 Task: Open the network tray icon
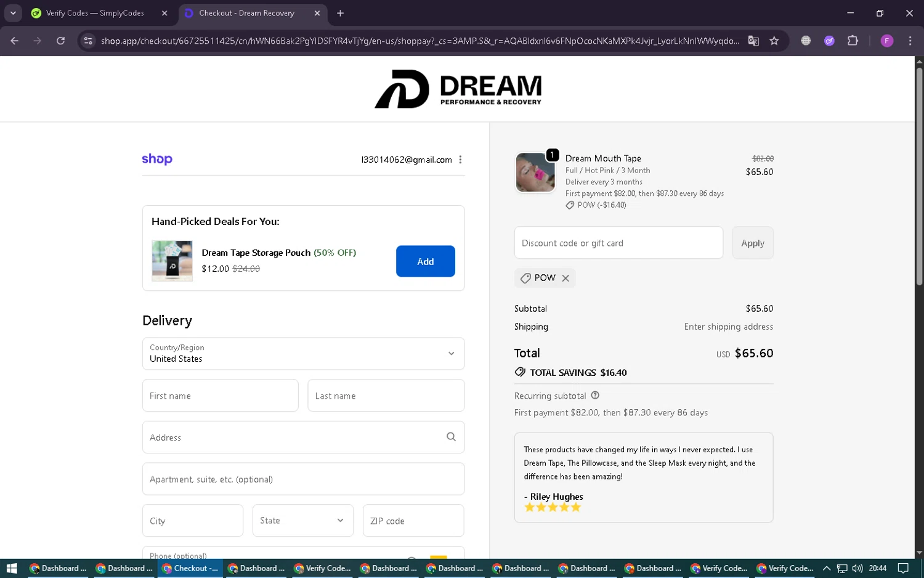tap(842, 568)
